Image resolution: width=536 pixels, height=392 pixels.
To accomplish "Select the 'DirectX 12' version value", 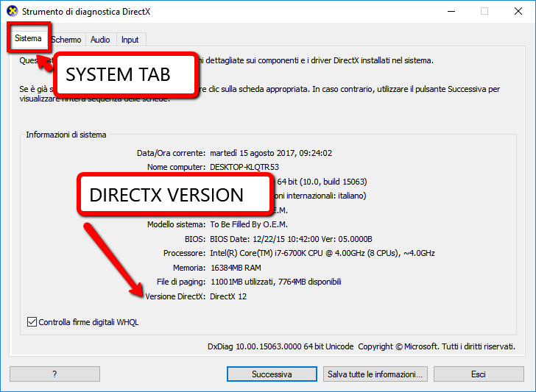I will click(x=228, y=296).
